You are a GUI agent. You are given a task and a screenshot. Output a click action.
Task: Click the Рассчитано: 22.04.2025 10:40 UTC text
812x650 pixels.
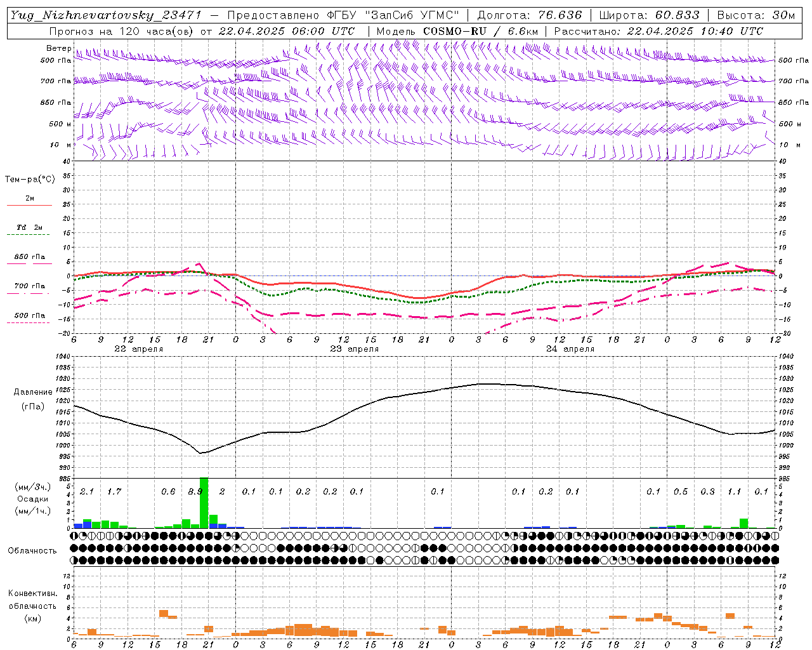point(658,31)
